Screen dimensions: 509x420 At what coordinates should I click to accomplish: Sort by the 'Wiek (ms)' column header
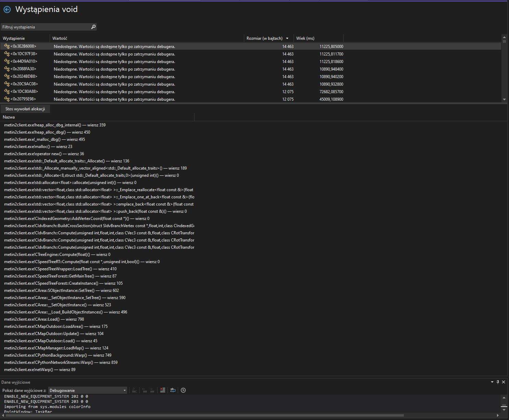click(x=305, y=38)
